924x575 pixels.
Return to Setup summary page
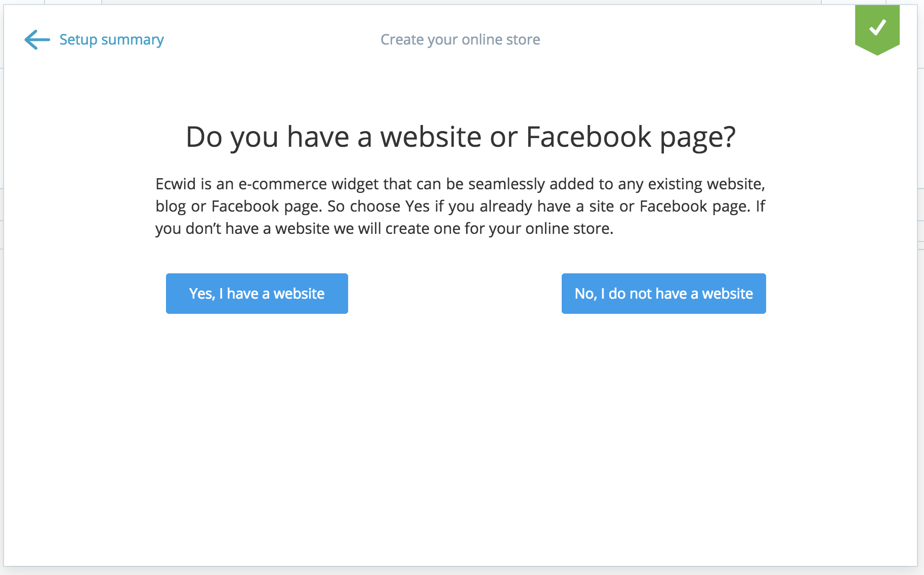(111, 39)
